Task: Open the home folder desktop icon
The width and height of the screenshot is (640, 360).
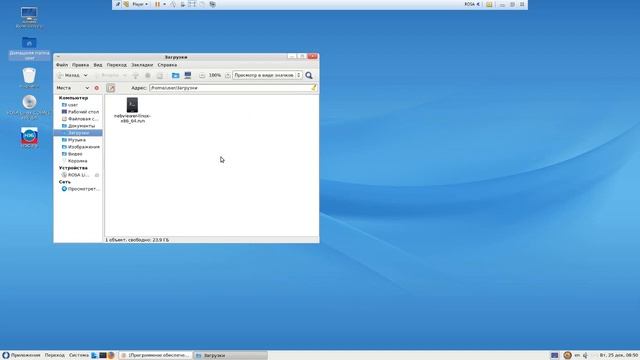Action: pos(29,48)
